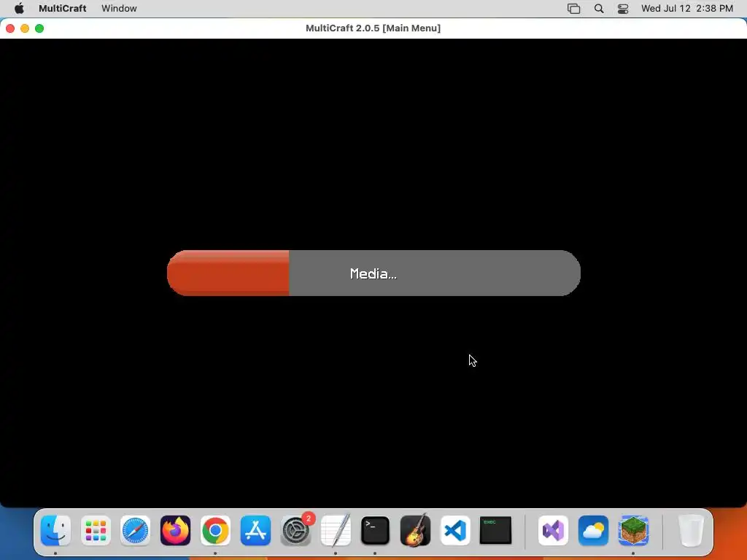Maximize the MultiCraft window with green button

pyautogui.click(x=39, y=28)
